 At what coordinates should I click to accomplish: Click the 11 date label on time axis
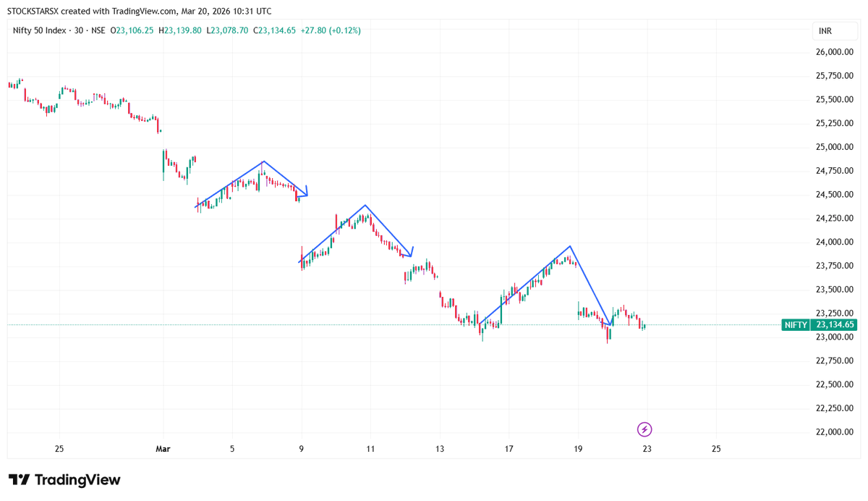tap(370, 449)
